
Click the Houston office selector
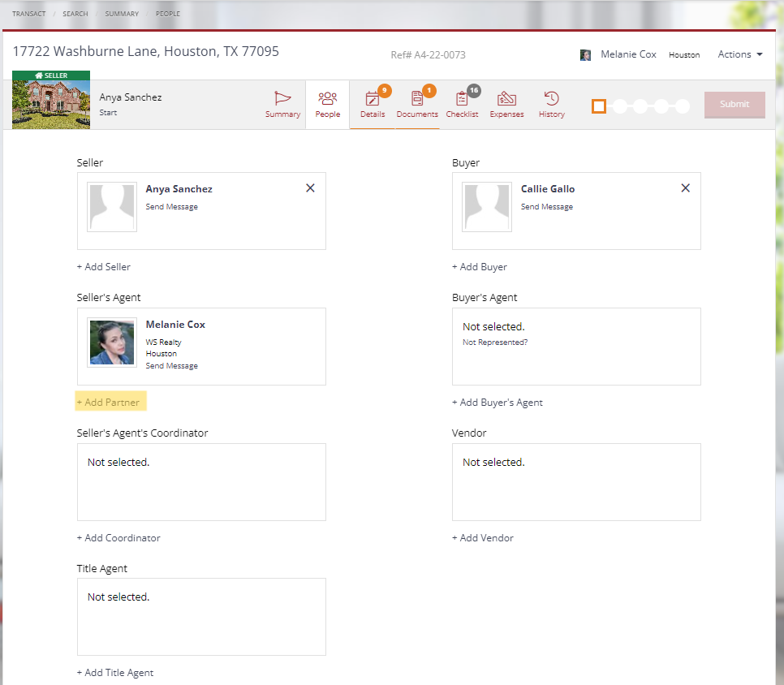[684, 54]
